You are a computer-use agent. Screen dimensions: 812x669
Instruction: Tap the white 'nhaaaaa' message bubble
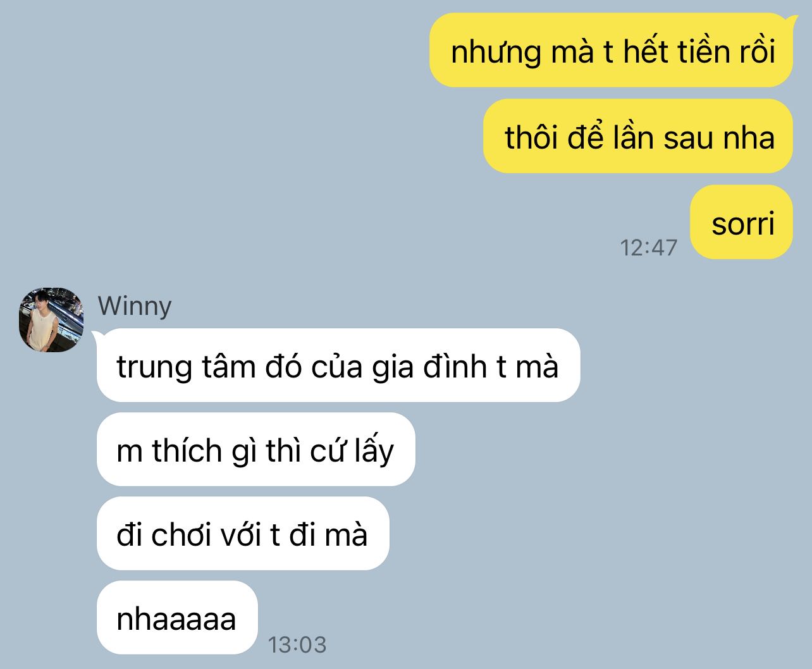[177, 617]
